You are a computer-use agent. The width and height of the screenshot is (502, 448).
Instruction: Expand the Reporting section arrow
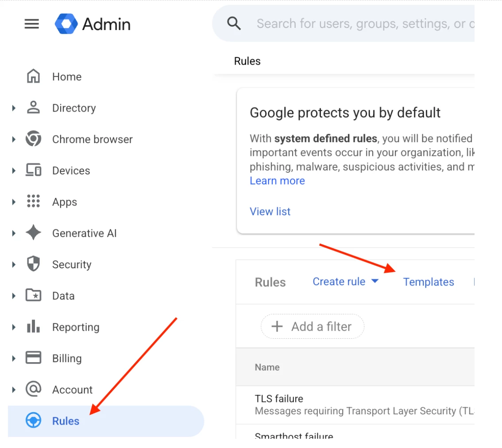point(14,327)
